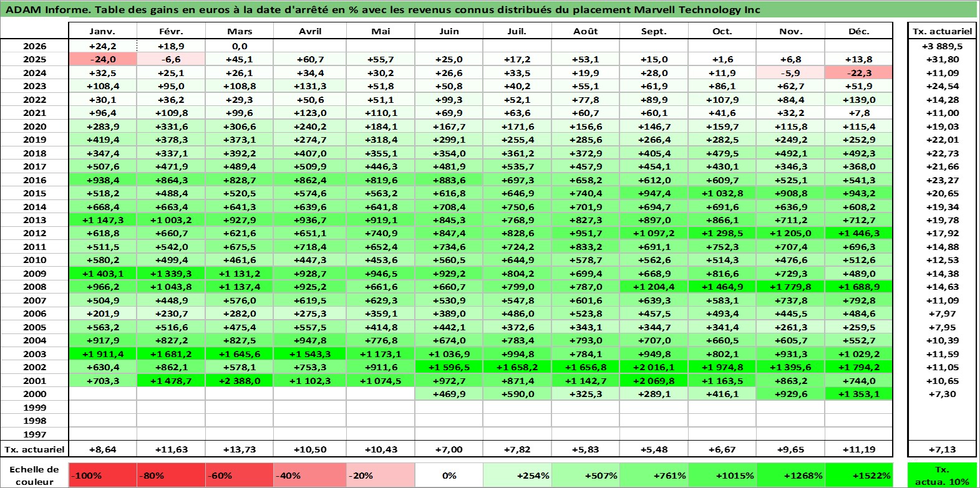Select the +761% green scale cell
Viewport: 980px width, 488px height.
click(654, 476)
